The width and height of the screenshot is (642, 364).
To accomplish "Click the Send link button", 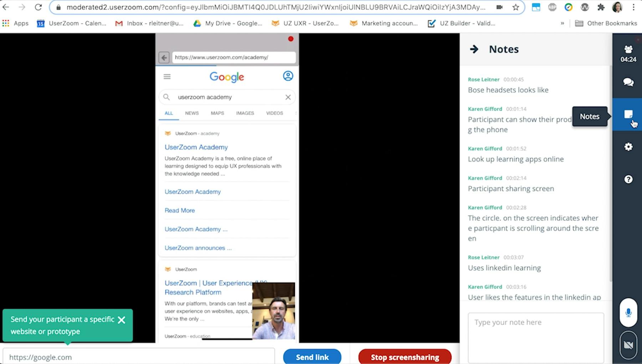I will tap(312, 357).
